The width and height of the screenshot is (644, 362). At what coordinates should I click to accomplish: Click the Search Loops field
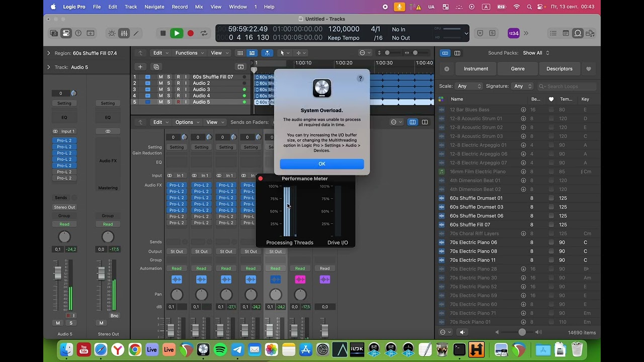(568, 86)
